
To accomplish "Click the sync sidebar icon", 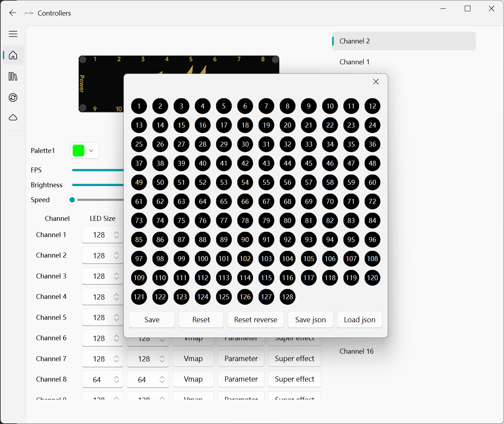I will click(13, 98).
